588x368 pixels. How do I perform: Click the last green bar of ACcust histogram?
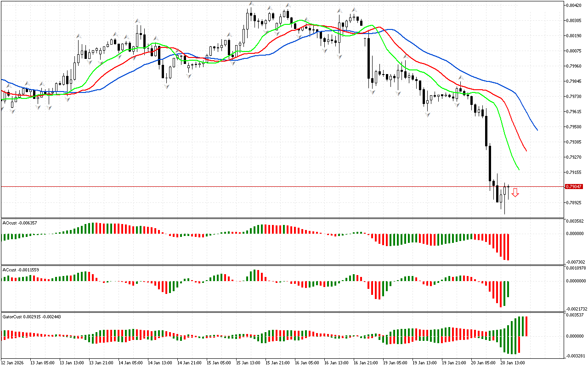[x=508, y=289]
